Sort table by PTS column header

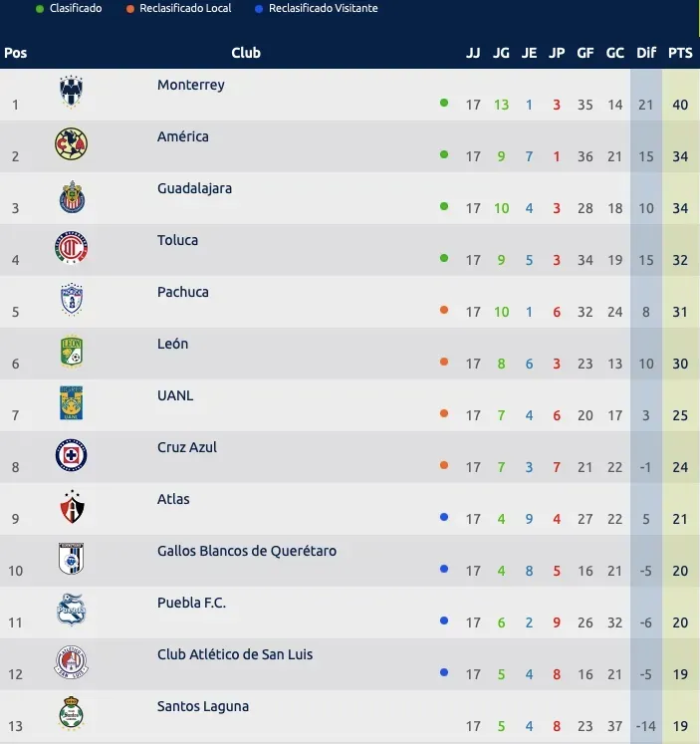pos(680,53)
